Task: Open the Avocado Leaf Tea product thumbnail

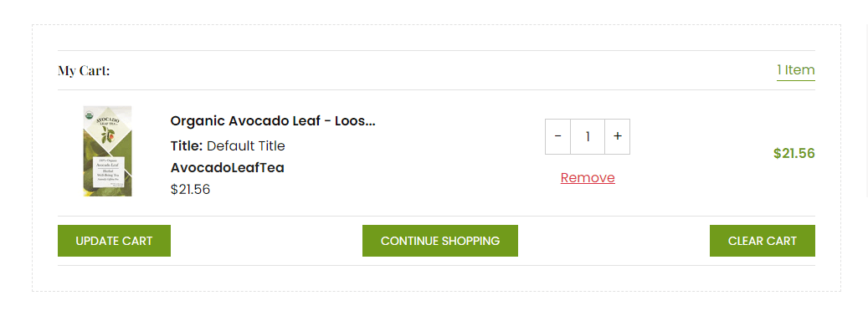Action: pyautogui.click(x=107, y=150)
